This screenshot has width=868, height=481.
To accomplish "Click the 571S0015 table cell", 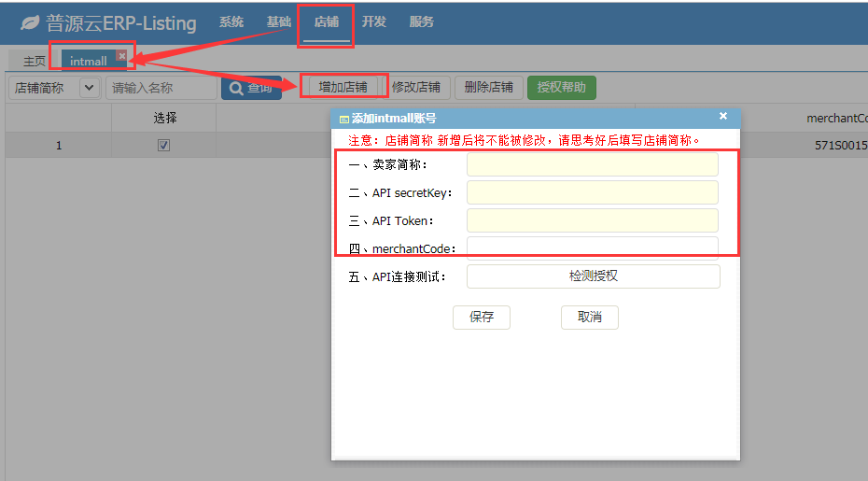I will pyautogui.click(x=840, y=145).
